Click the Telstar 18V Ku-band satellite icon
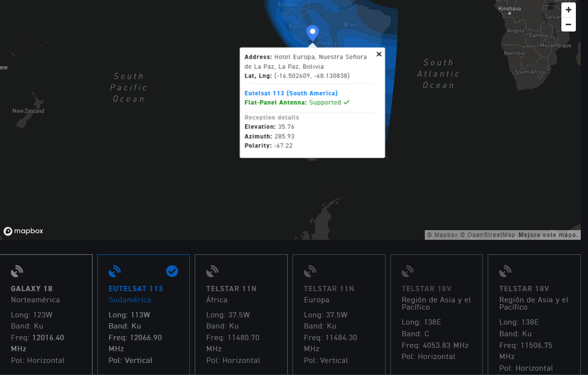The image size is (588, 375). point(506,271)
